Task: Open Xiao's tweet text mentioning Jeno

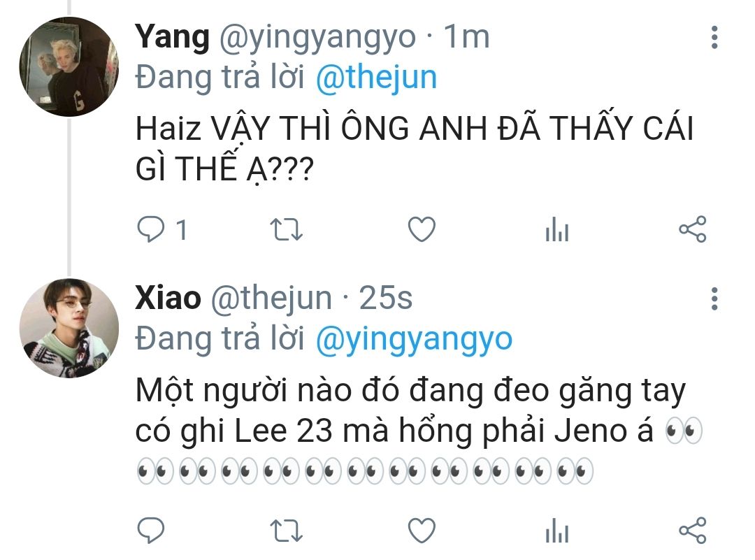Action: point(419,430)
